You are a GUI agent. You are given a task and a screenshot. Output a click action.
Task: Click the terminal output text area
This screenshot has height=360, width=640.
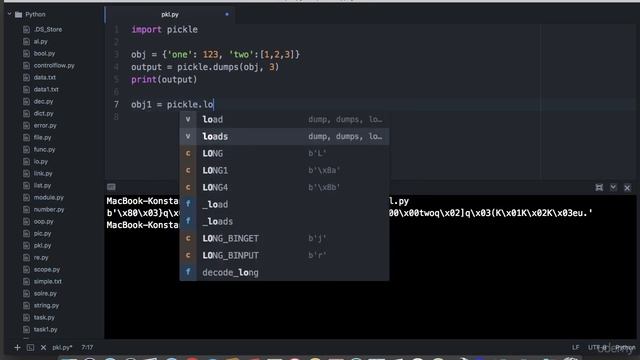[x=371, y=267]
